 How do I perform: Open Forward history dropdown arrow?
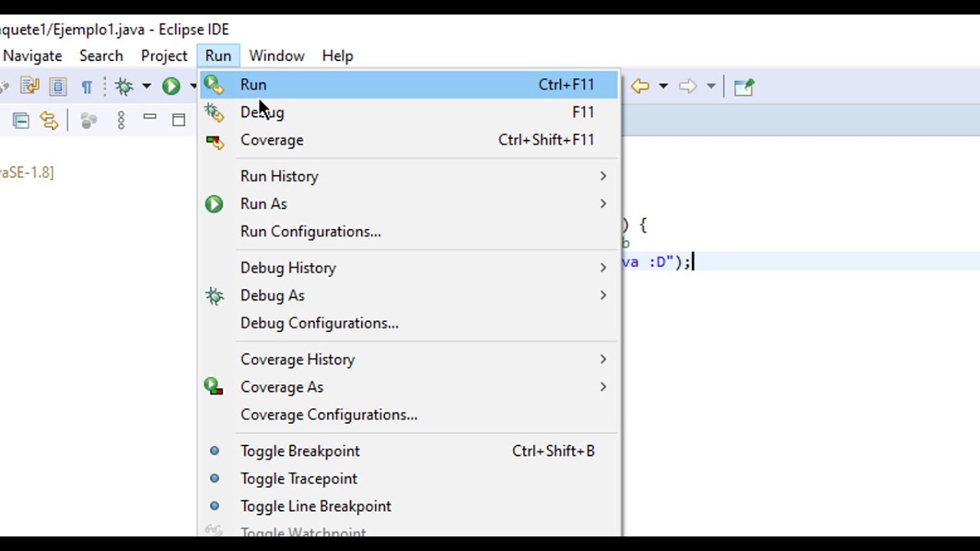tap(710, 86)
